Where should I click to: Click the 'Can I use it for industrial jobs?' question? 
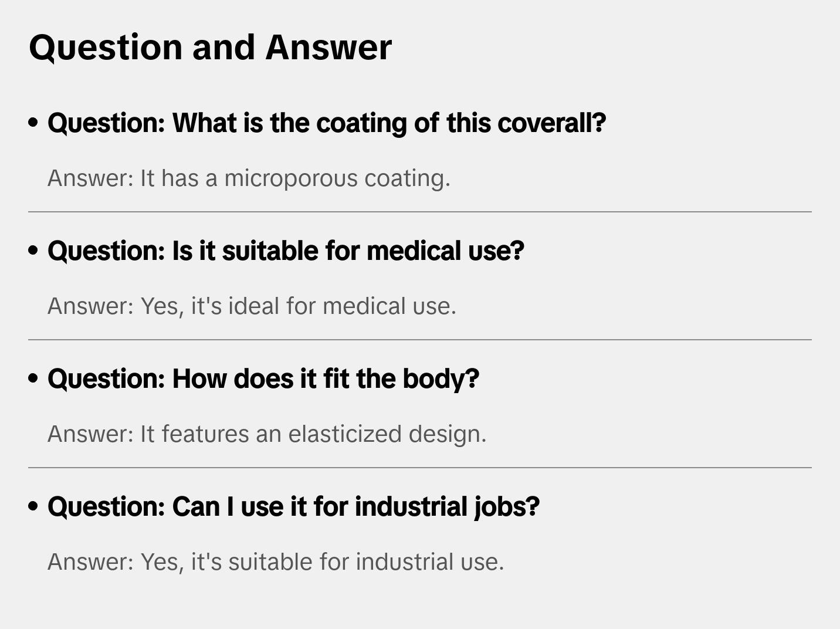point(293,507)
